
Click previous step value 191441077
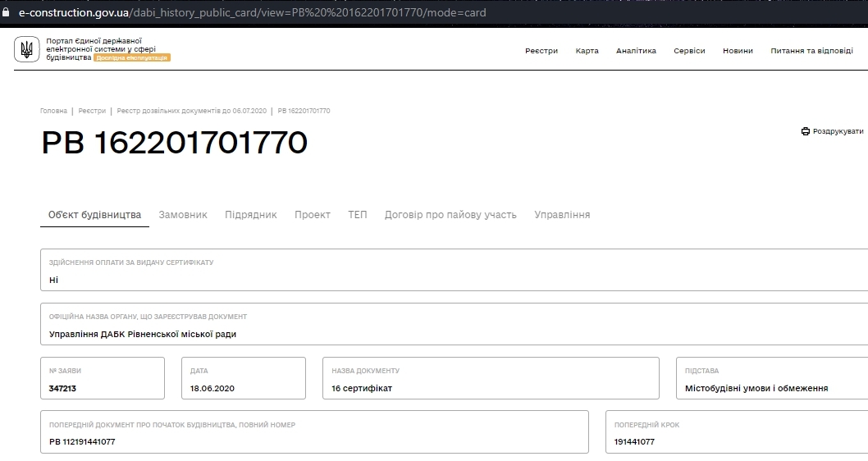634,441
